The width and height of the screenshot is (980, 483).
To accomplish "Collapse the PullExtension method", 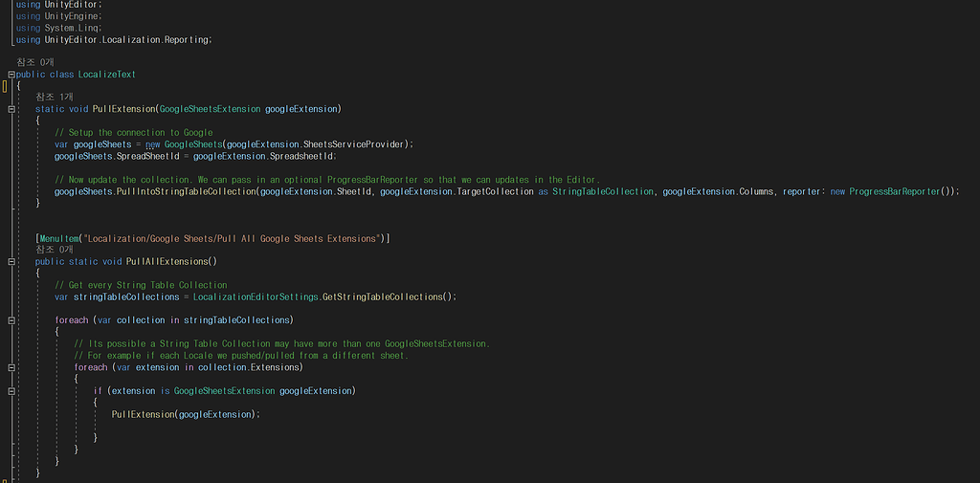I will coord(11,109).
